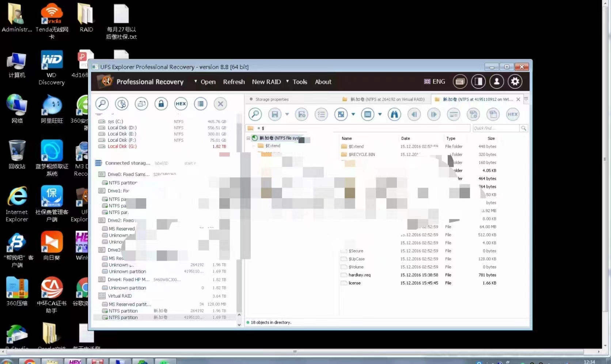Select the WD Discovery desktop icon
Viewport: 611px width, 364px height.
pos(52,68)
